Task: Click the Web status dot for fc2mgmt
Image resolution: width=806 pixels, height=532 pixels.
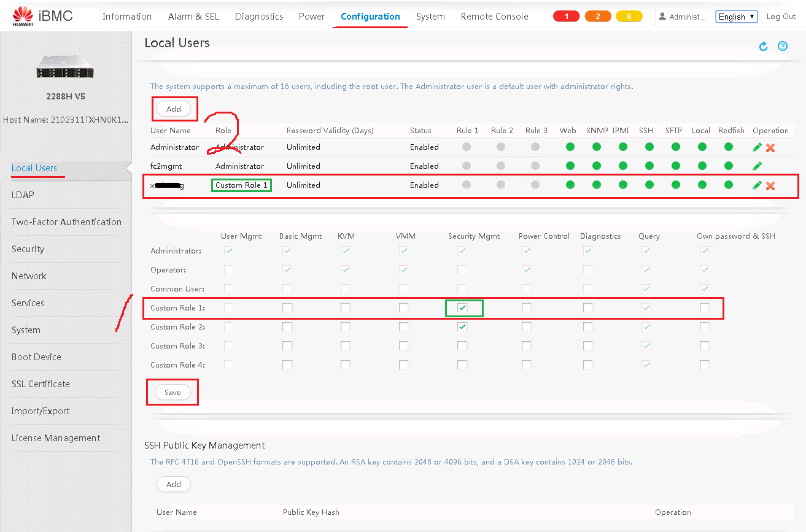Action: (570, 166)
